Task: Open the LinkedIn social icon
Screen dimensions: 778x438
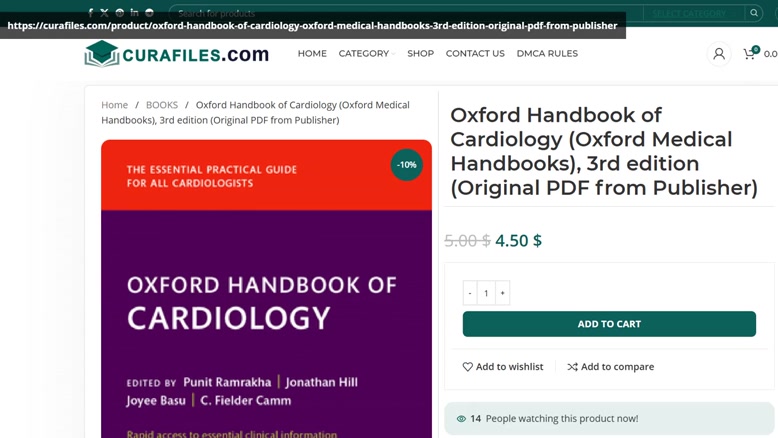Action: [x=134, y=12]
